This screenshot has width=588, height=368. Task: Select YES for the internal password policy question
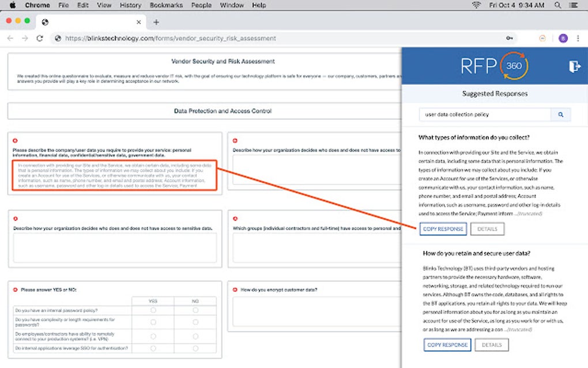coord(153,311)
